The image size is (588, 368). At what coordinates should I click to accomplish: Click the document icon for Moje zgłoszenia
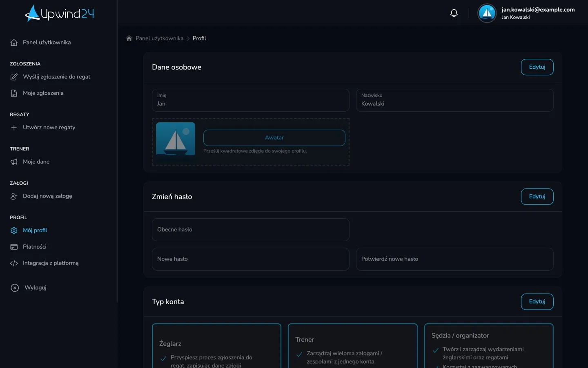14,93
